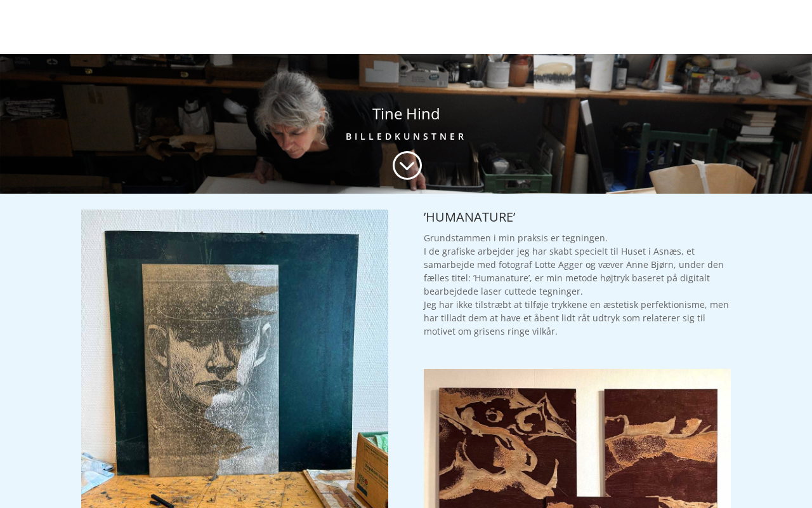Click the white jar on the shelf

(498, 74)
